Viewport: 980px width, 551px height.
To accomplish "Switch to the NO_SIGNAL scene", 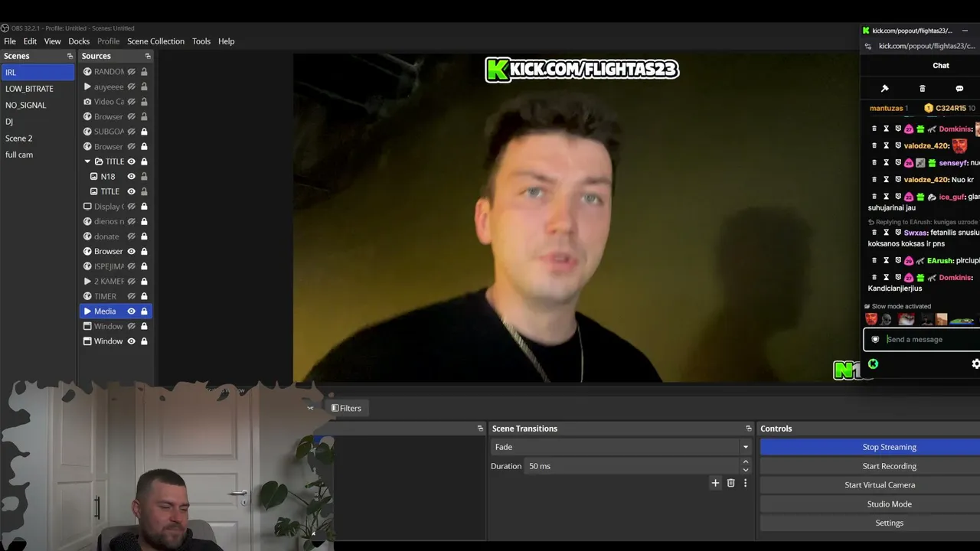I will click(x=38, y=105).
